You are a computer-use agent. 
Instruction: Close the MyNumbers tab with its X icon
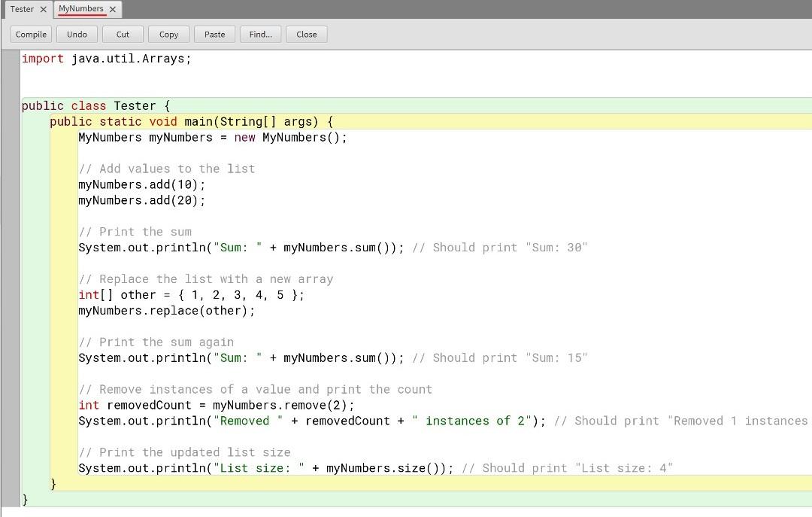tap(112, 9)
